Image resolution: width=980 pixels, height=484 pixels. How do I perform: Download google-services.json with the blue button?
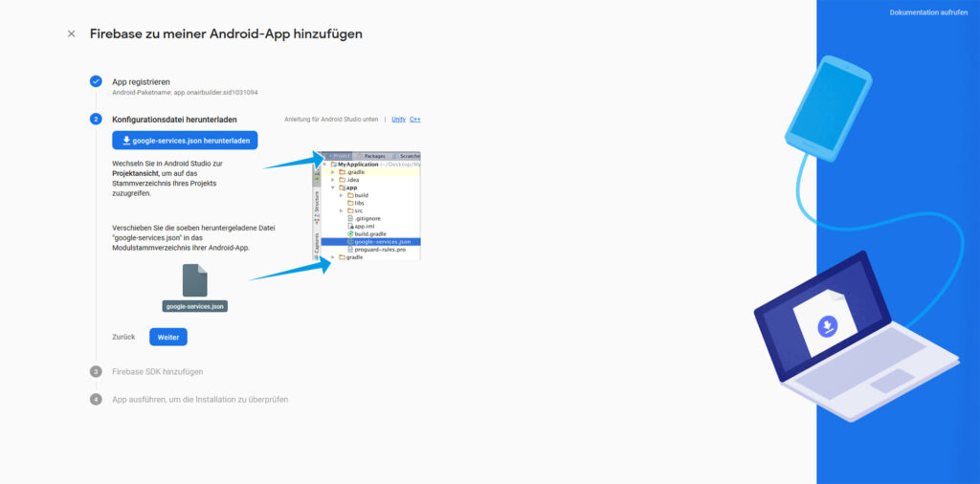(185, 141)
